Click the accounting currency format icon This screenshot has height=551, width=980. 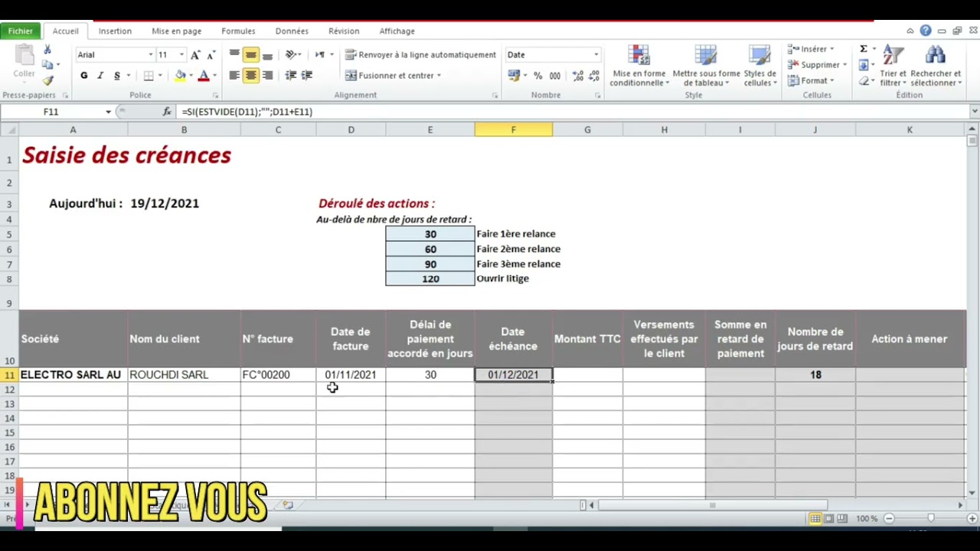click(514, 76)
